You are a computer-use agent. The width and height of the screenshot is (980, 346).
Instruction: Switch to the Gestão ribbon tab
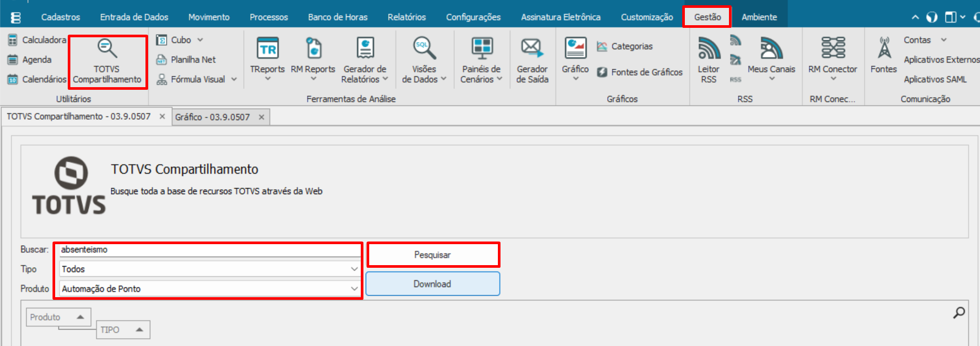(x=707, y=17)
